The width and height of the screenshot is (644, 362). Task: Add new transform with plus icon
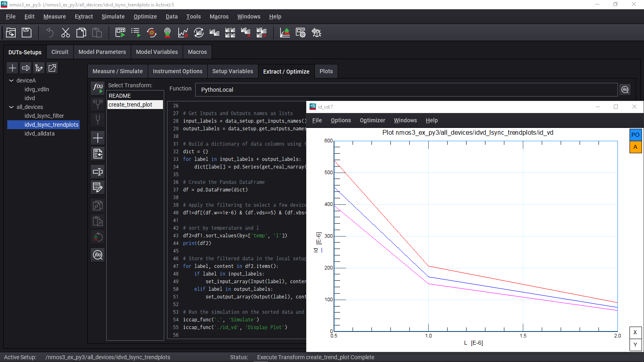(x=98, y=138)
